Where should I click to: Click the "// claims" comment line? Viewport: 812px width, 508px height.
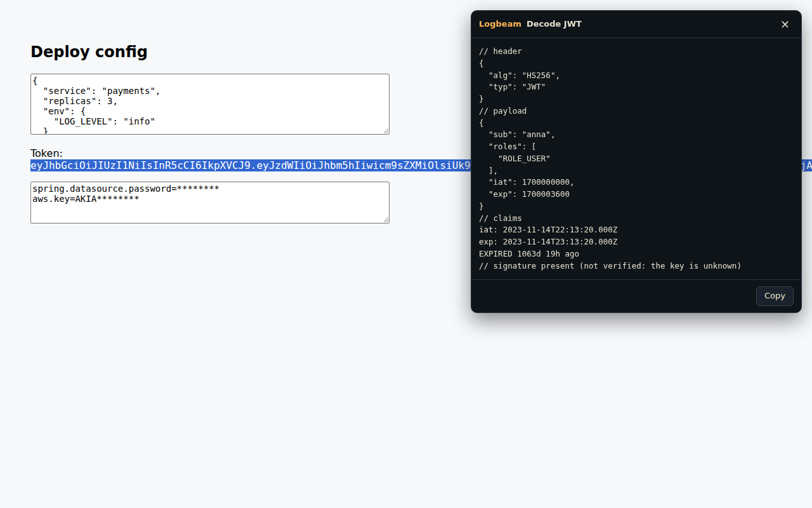[501, 218]
